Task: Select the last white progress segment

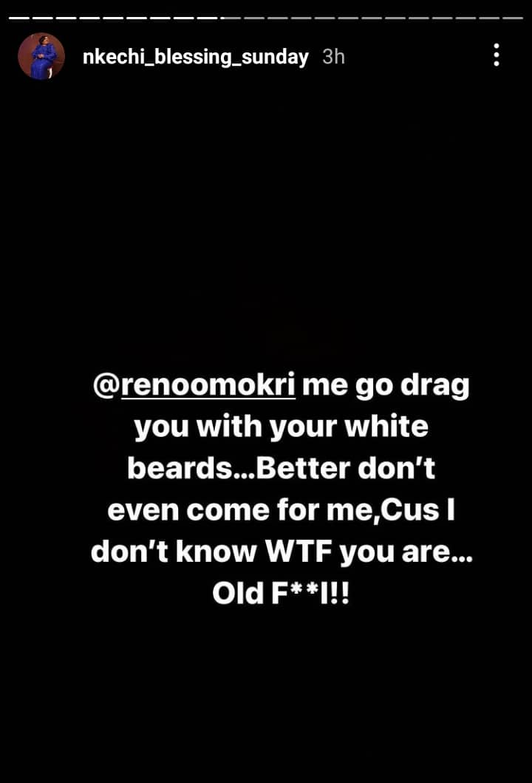Action: [208, 18]
